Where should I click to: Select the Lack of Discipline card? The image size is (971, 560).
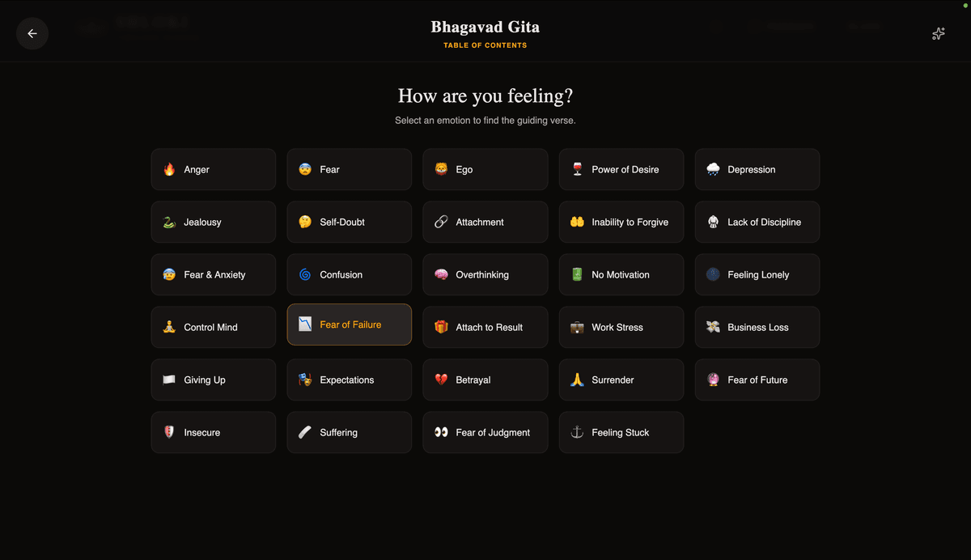click(757, 223)
